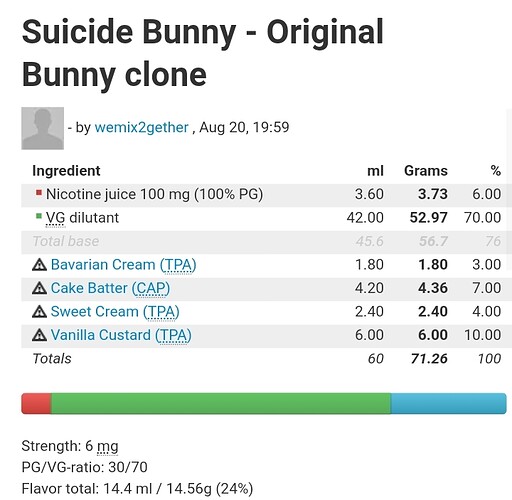The image size is (512, 500).
Task: Open Bavarian Cream (TPA) flavor link
Action: [x=123, y=265]
